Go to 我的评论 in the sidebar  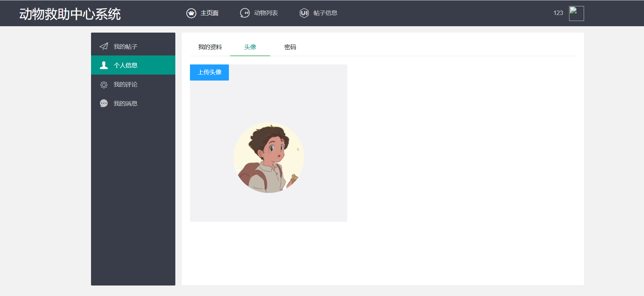[x=133, y=84]
